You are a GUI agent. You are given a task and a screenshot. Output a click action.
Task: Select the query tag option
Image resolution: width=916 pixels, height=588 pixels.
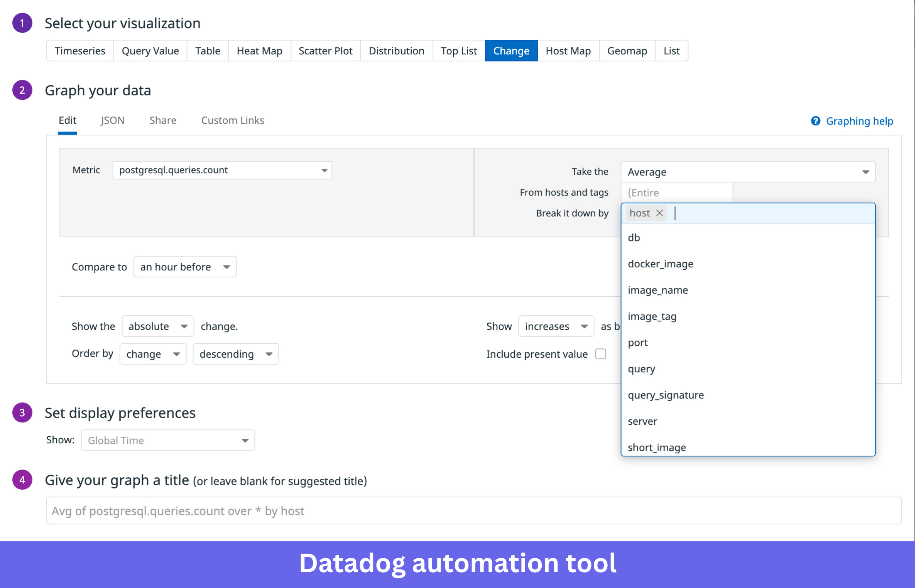(x=748, y=369)
